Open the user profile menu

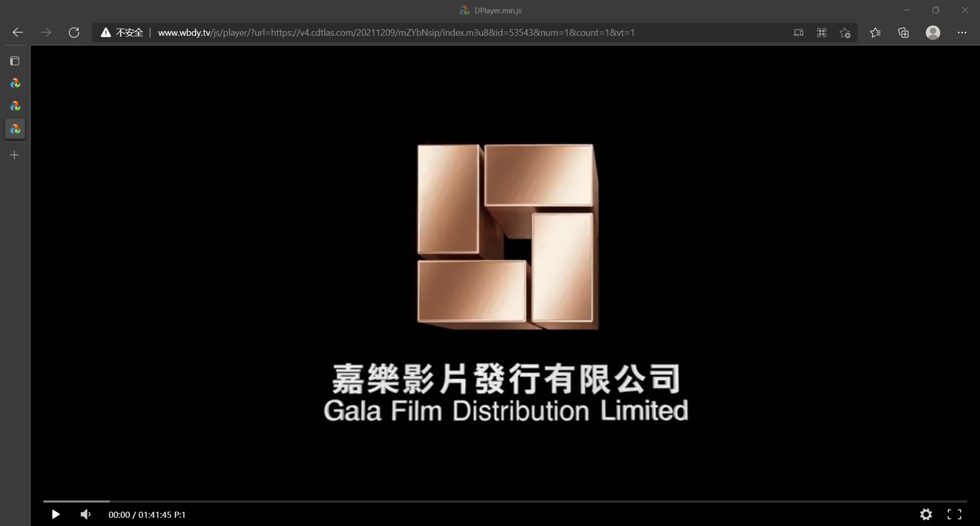(933, 33)
